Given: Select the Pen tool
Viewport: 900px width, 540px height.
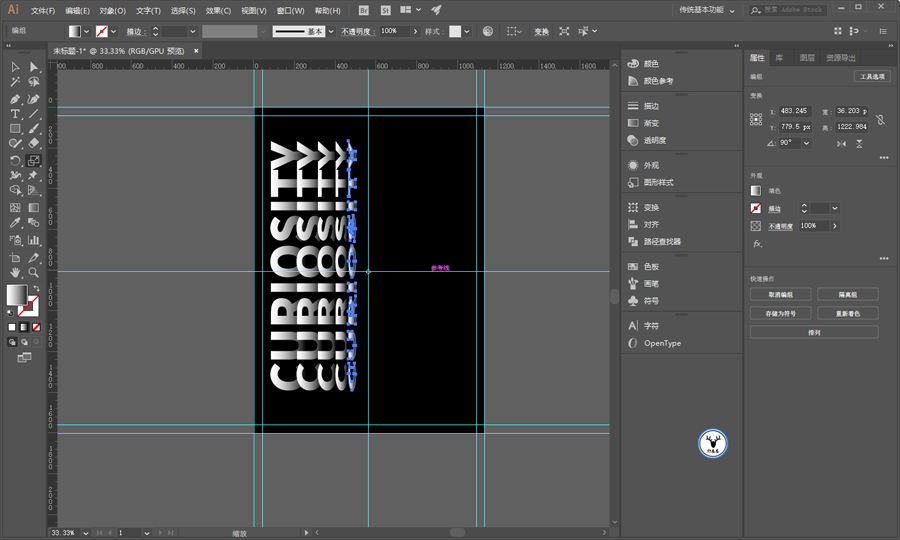Looking at the screenshot, I should pos(15,99).
